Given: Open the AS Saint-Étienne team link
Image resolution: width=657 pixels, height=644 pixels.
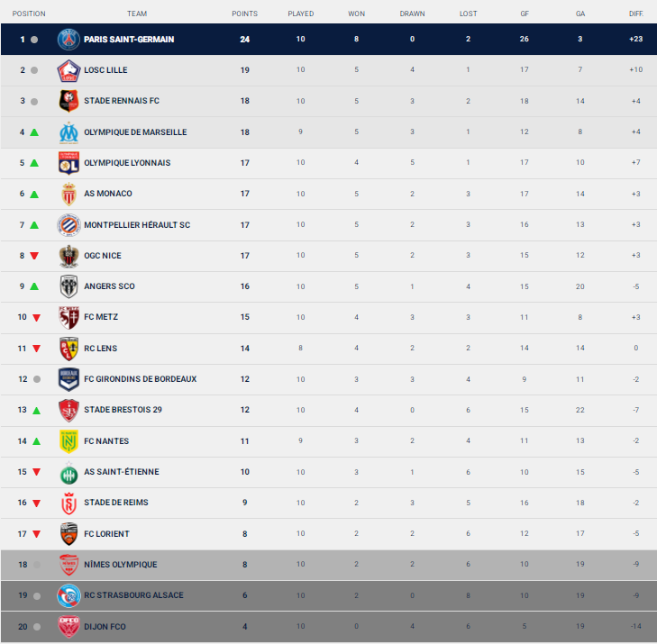Looking at the screenshot, I should point(122,472).
